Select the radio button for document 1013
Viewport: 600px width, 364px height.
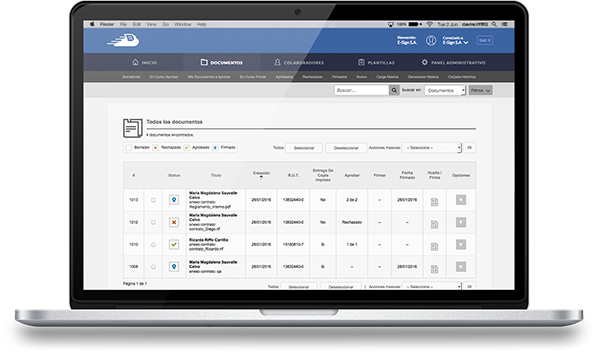[x=153, y=200]
